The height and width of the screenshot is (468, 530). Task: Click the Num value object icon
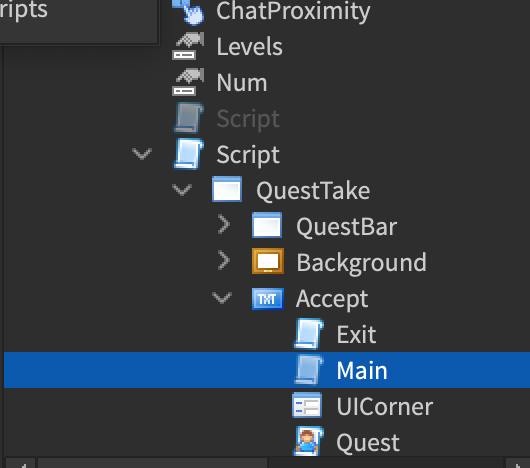click(188, 82)
